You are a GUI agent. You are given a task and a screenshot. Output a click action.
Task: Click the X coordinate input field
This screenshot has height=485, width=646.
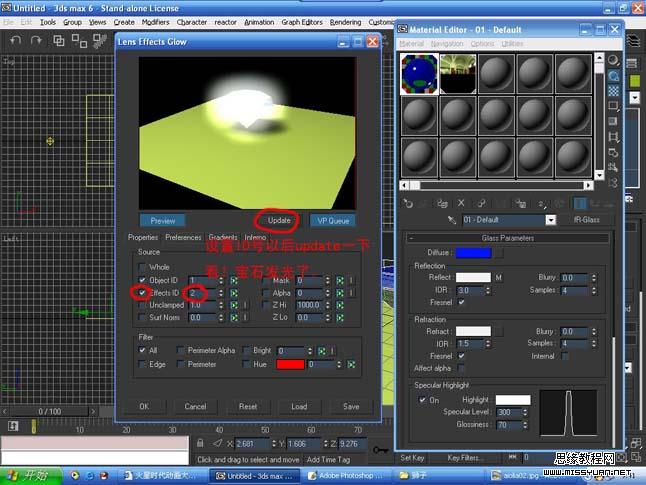(253, 444)
